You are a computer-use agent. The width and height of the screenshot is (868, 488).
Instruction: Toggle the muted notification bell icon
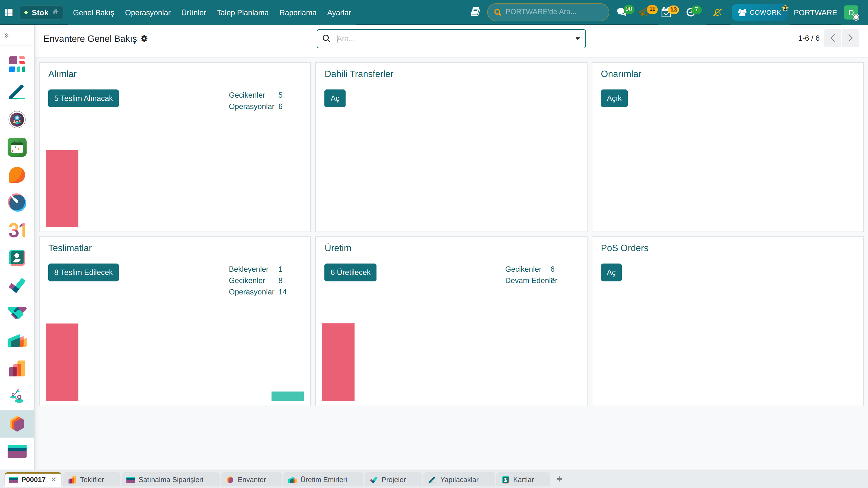pyautogui.click(x=718, y=12)
